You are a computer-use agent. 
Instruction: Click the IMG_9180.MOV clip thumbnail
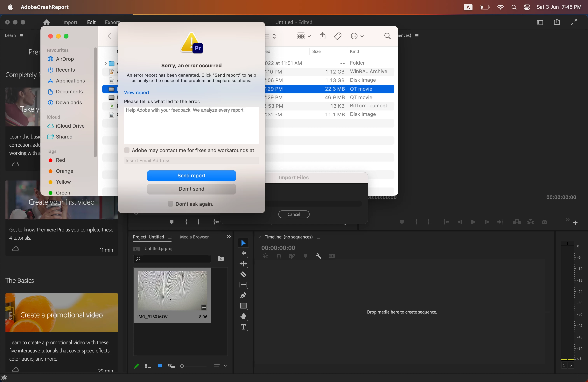[172, 290]
